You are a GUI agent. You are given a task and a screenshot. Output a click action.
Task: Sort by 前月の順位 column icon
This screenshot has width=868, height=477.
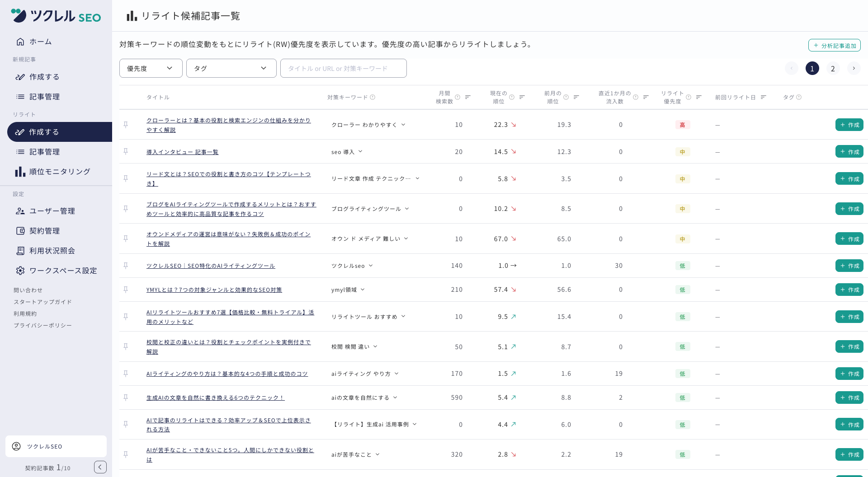coord(576,97)
